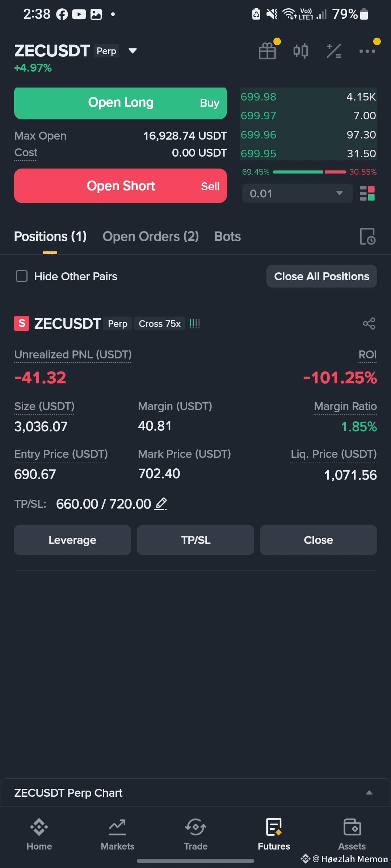Share the ZECUSDT position
This screenshot has height=868, width=391.
point(369,323)
